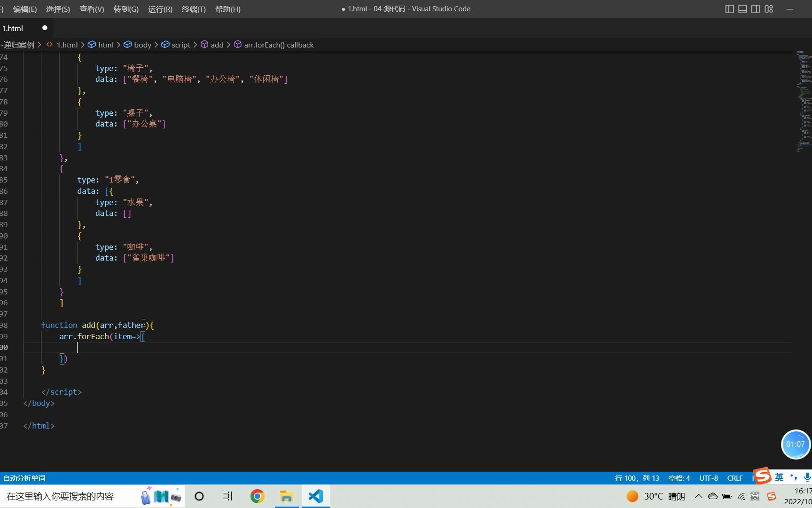Click Sogou input method logo
Screen dimensions: 812x508
[x=762, y=476]
